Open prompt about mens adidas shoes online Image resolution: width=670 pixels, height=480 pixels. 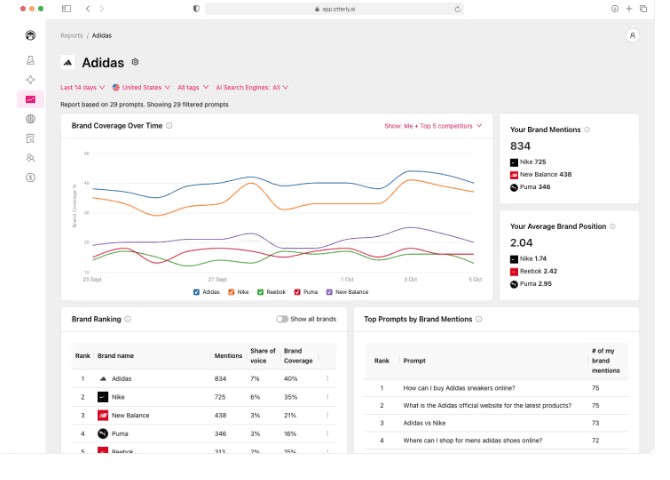tap(473, 441)
